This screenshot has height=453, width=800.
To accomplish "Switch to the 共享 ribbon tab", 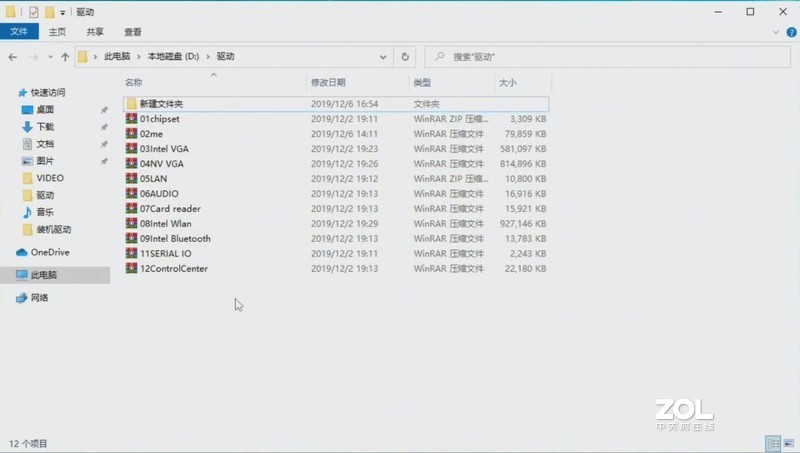I will (x=95, y=32).
